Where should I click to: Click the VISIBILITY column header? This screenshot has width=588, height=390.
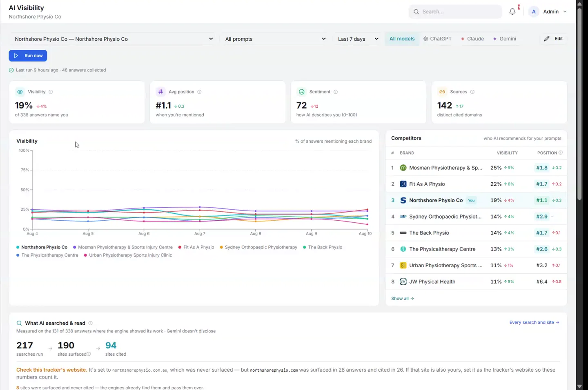pyautogui.click(x=507, y=153)
